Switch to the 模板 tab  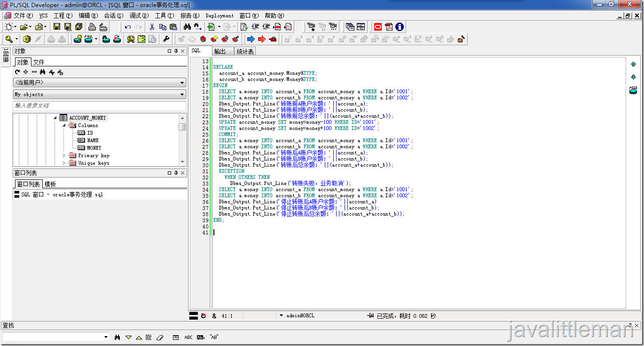pyautogui.click(x=50, y=184)
